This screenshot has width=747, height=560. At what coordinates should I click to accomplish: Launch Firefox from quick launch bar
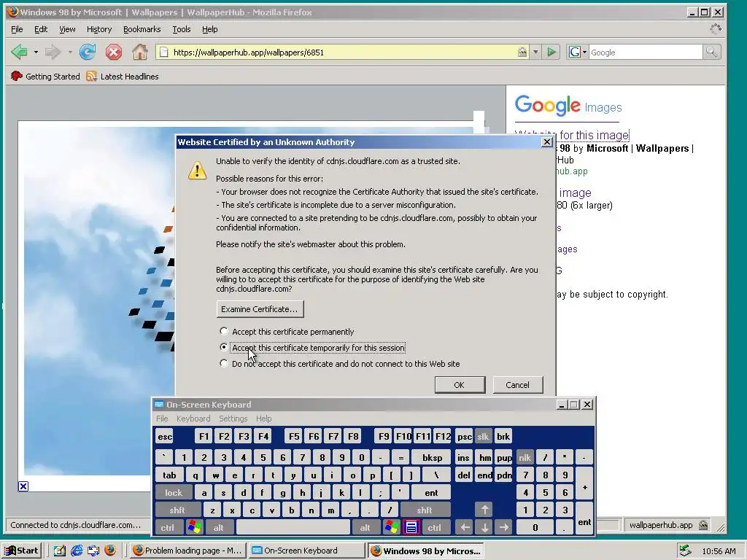point(110,551)
